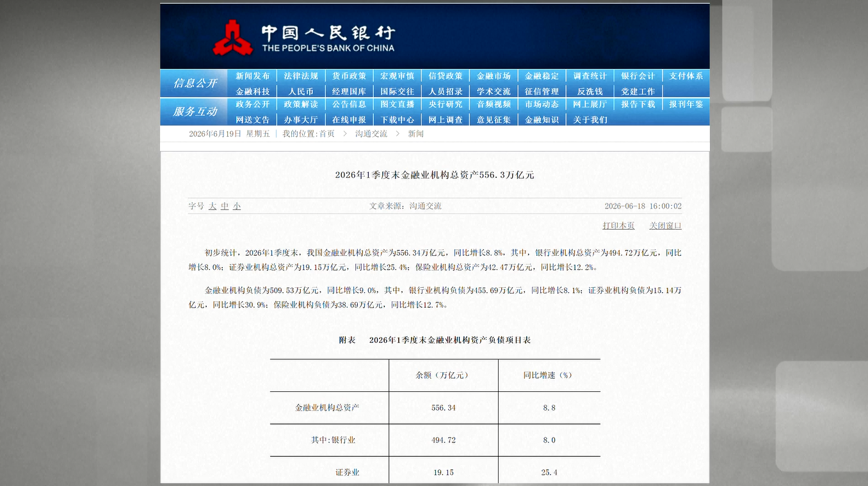Screen dimensions: 868x486
Task: Click the 央行研究 navigation item
Action: click(446, 104)
